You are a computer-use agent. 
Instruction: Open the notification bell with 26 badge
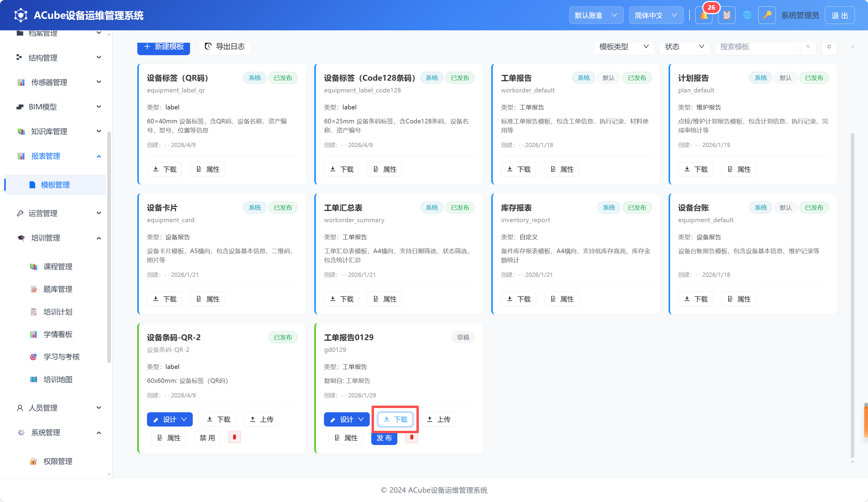tap(704, 15)
